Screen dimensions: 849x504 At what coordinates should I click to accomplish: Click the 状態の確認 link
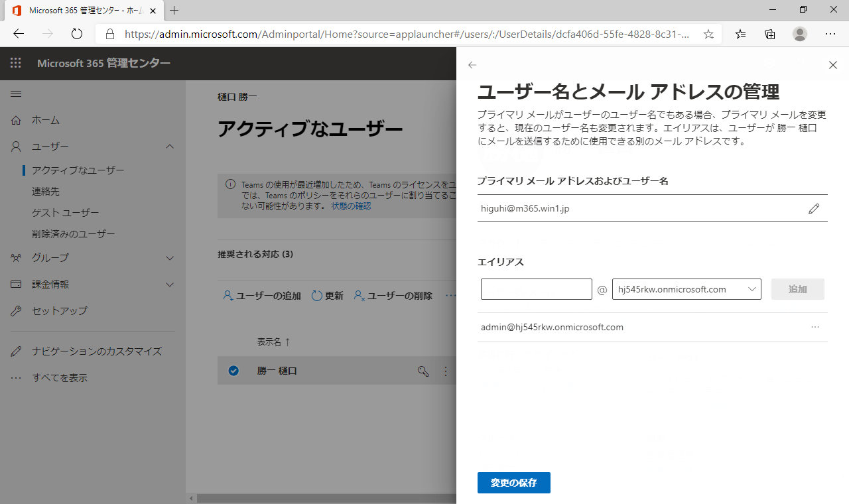click(x=351, y=206)
